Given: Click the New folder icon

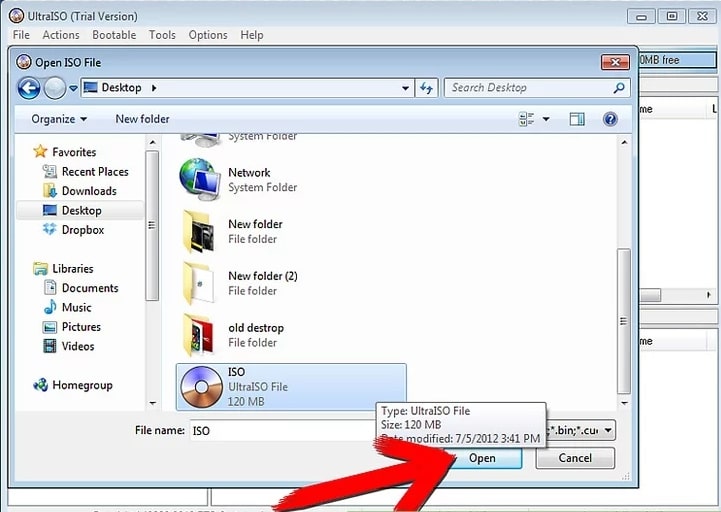Looking at the screenshot, I should pyautogui.click(x=199, y=231).
